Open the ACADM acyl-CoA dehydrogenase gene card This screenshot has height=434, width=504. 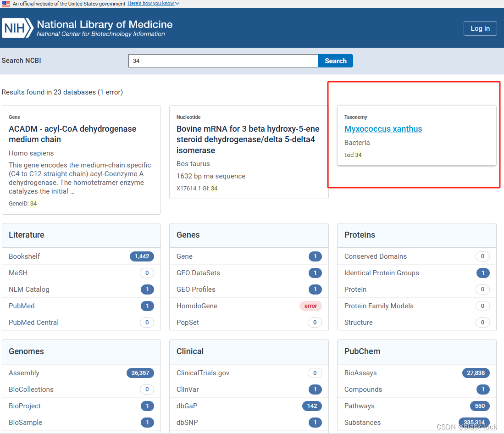coord(81,160)
